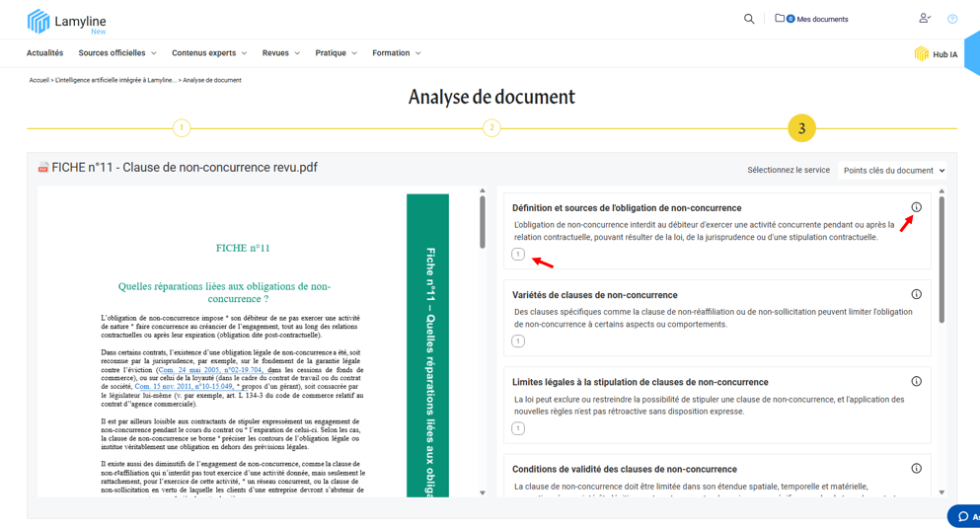The width and height of the screenshot is (980, 529).
Task: Open the search magnifier icon
Action: [749, 19]
